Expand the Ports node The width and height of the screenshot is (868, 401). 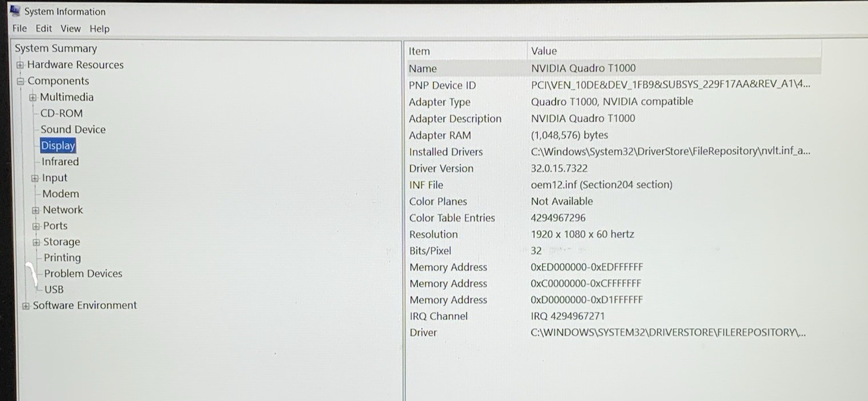pos(36,227)
